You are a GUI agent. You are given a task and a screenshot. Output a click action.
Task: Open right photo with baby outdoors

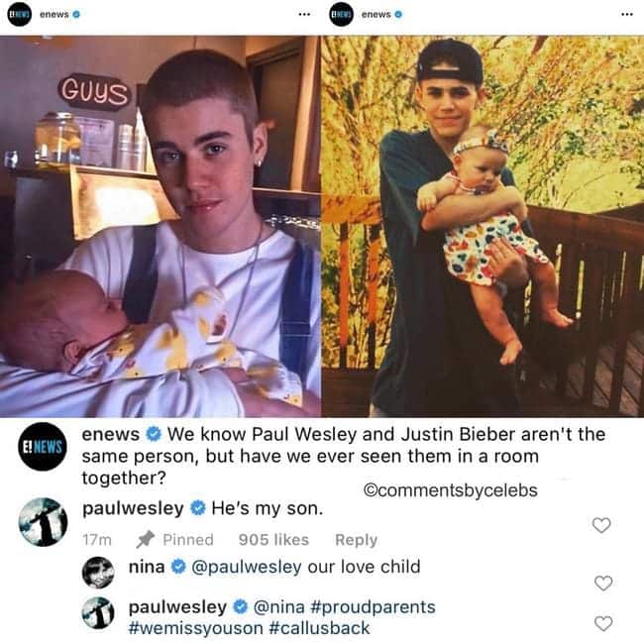tap(483, 226)
